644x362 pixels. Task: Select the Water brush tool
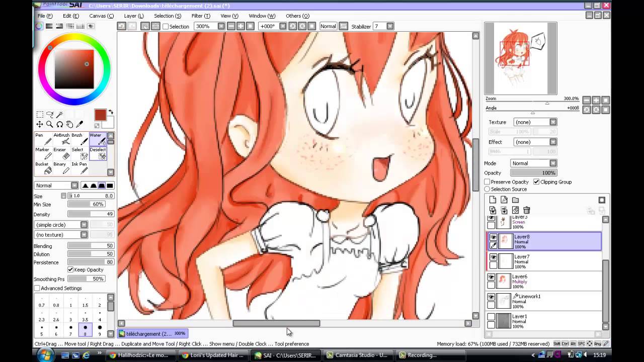click(98, 139)
